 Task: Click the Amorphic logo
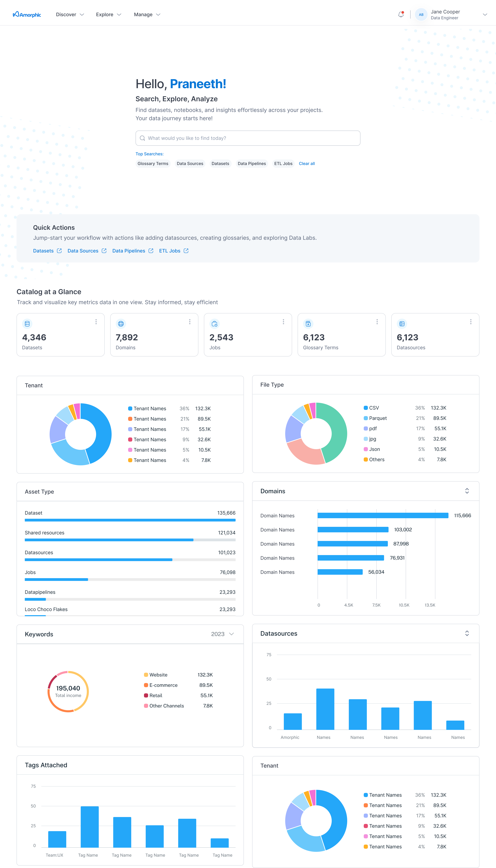click(27, 14)
